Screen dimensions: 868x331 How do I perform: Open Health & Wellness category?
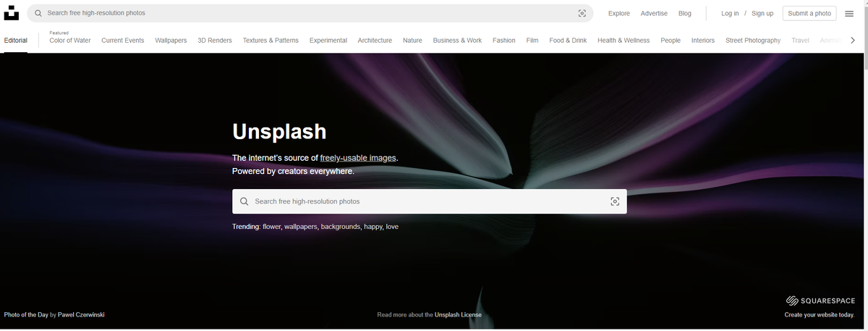point(624,41)
